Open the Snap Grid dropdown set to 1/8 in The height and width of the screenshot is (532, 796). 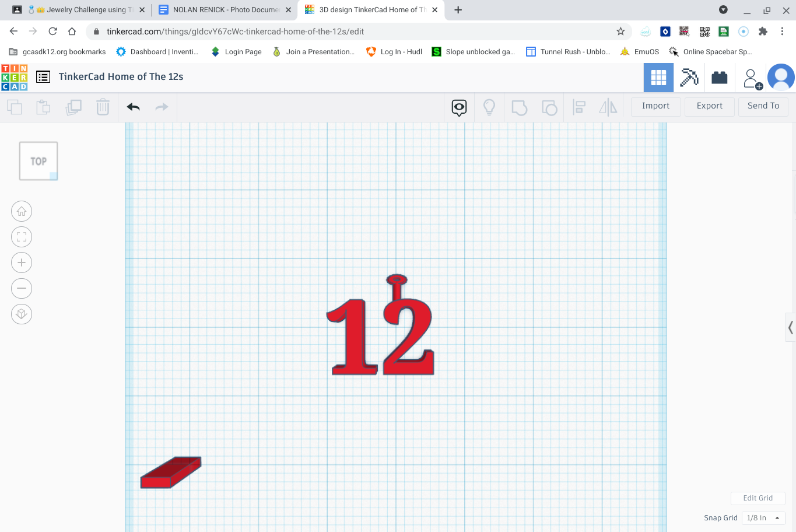click(763, 517)
